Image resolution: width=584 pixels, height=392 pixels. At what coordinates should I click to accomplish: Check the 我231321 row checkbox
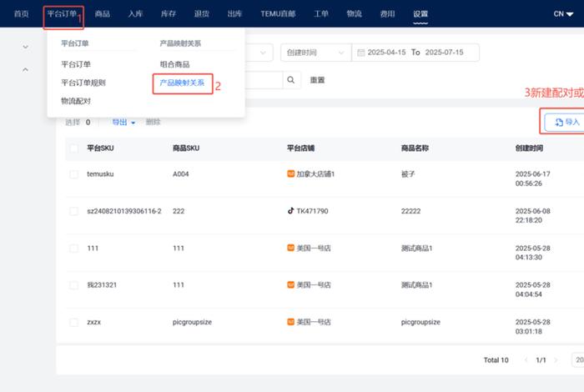(74, 285)
